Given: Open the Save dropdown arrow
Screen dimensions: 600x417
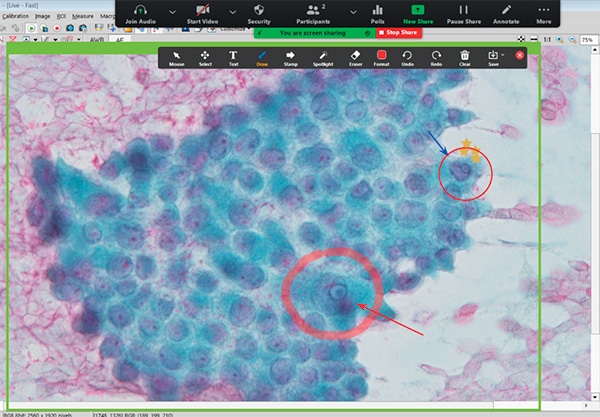Looking at the screenshot, I should (x=503, y=55).
